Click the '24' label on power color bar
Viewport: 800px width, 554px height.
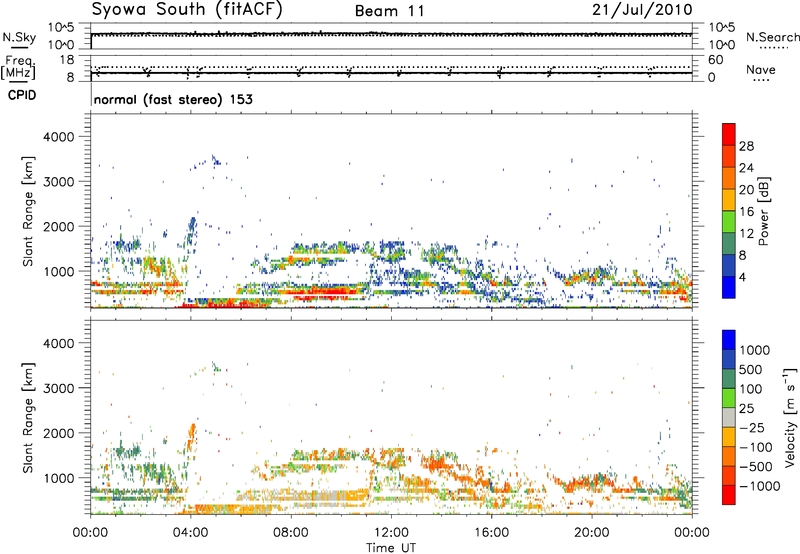coord(746,168)
